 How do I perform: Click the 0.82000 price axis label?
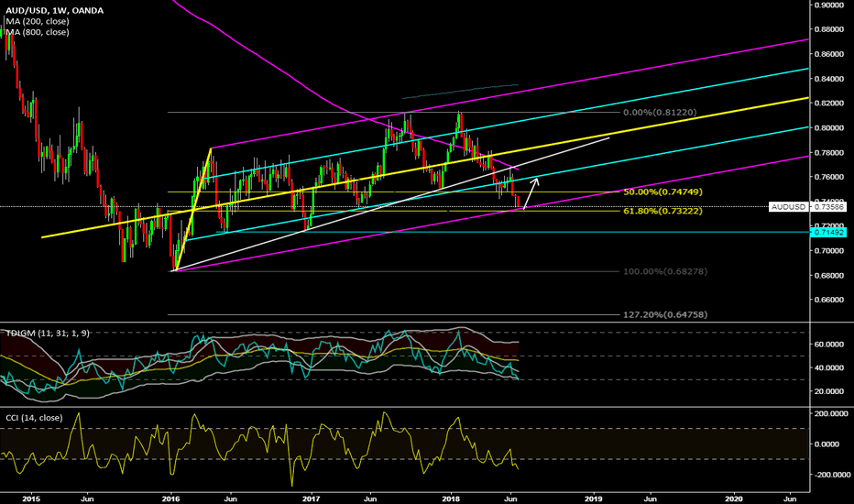[828, 103]
